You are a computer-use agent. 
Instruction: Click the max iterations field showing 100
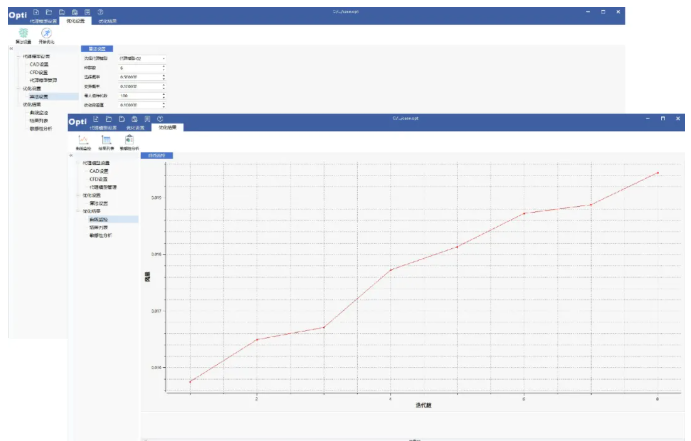[142, 96]
